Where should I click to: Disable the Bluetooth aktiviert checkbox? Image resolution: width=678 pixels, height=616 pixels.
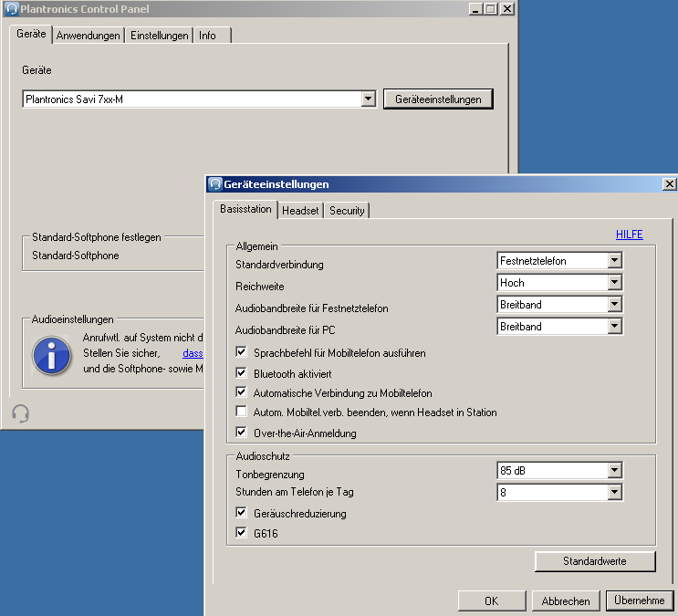coord(241,373)
